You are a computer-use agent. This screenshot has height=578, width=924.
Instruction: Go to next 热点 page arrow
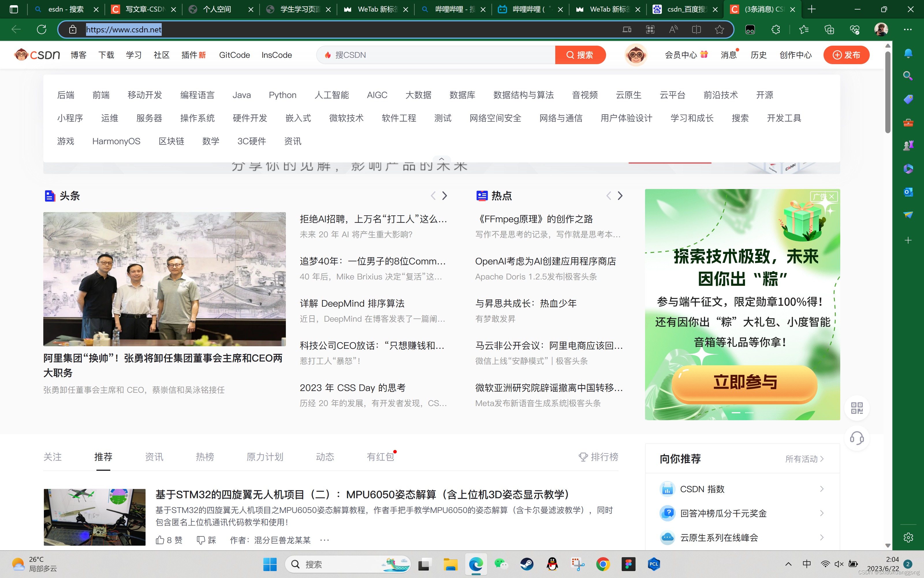click(620, 196)
